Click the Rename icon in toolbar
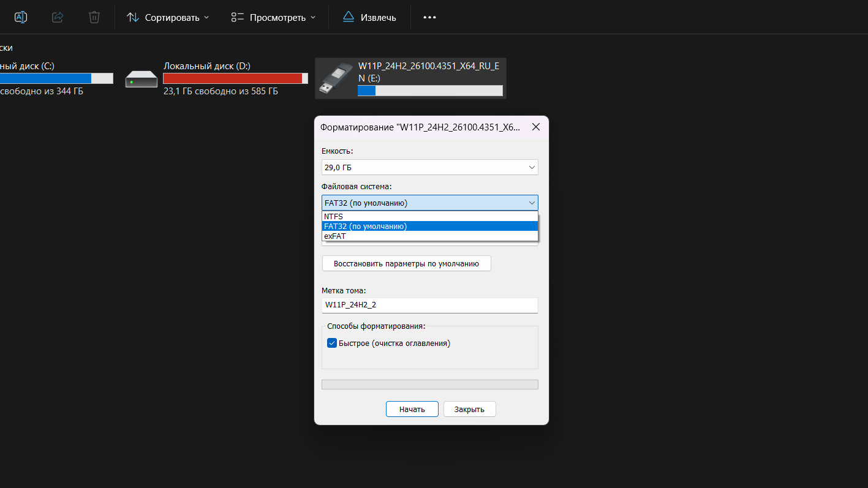868x488 pixels. (21, 17)
